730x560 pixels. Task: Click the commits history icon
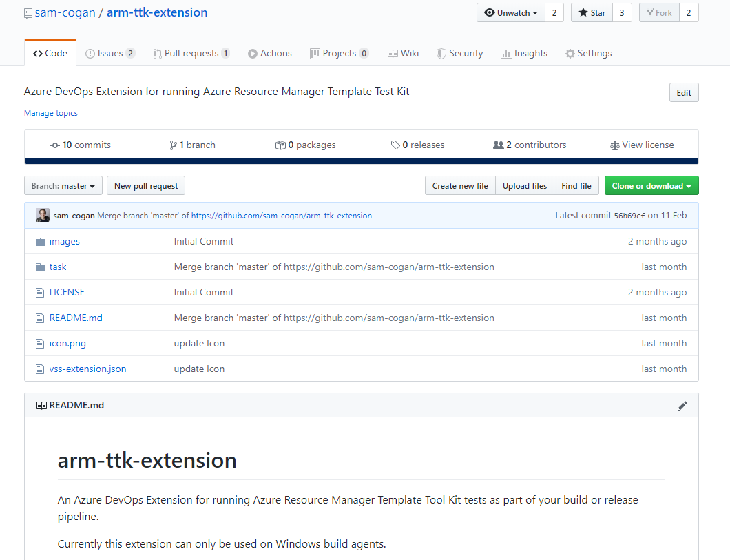[x=55, y=145]
